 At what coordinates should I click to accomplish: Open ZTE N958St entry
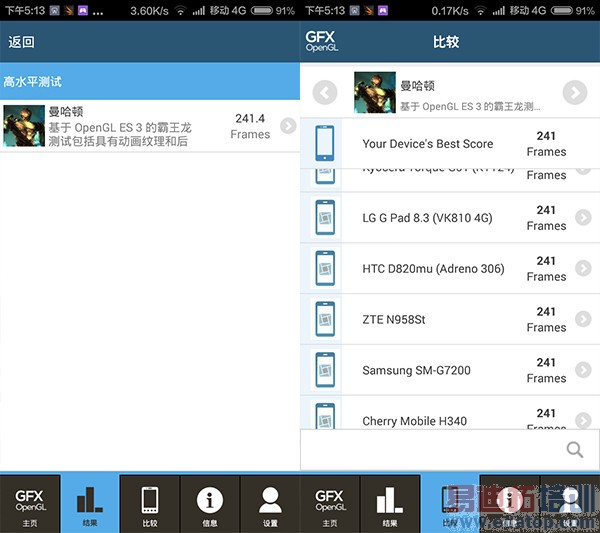pos(394,319)
